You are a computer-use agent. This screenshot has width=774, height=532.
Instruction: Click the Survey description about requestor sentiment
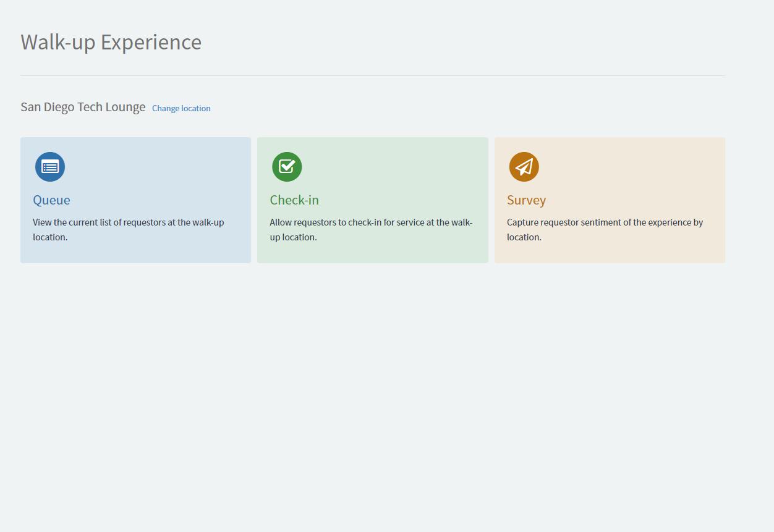(605, 229)
